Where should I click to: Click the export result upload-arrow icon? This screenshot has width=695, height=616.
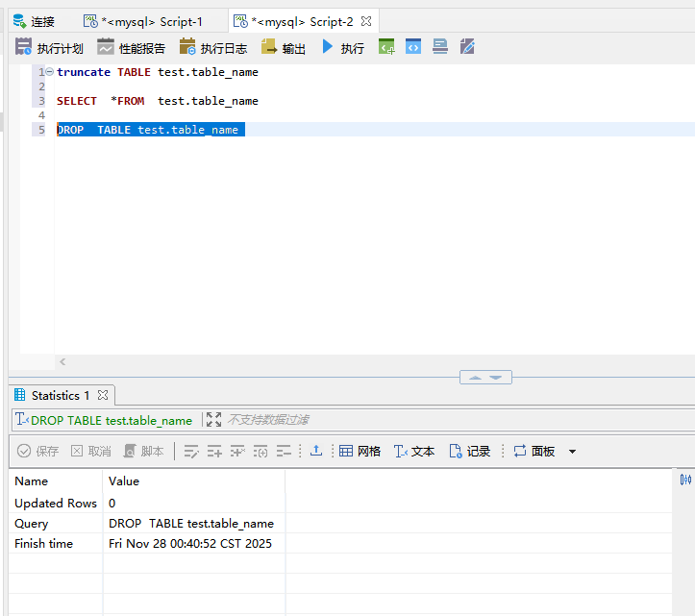[x=316, y=451]
